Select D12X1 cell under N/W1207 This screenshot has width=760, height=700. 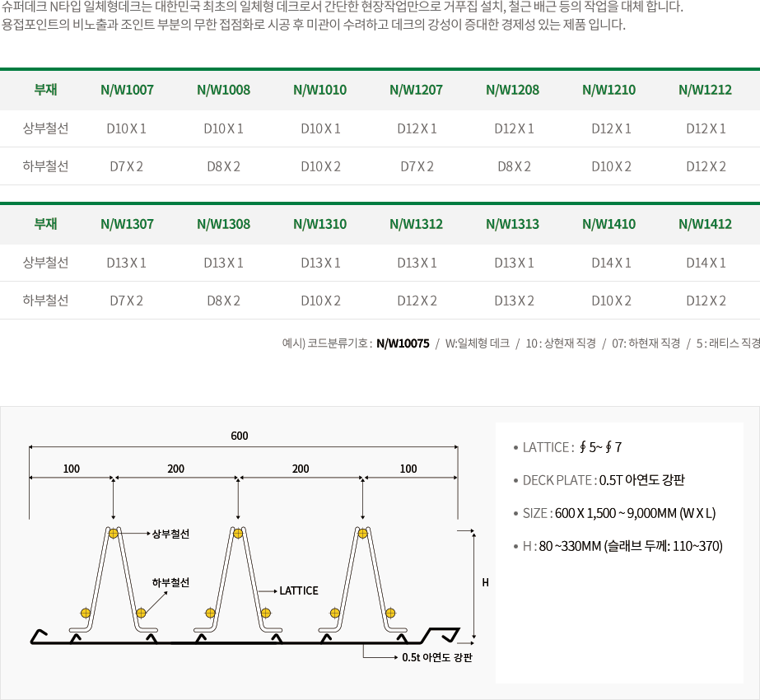[x=417, y=128]
